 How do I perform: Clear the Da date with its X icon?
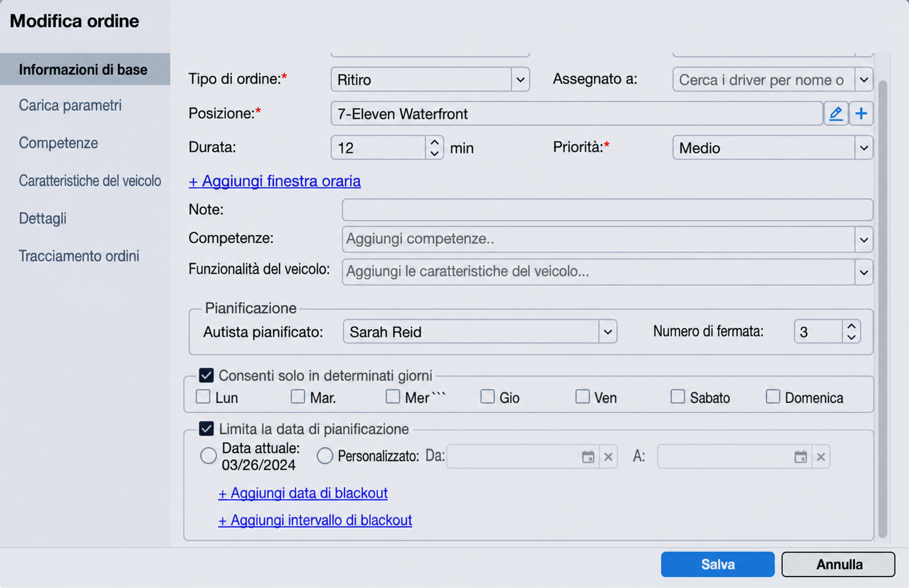608,457
